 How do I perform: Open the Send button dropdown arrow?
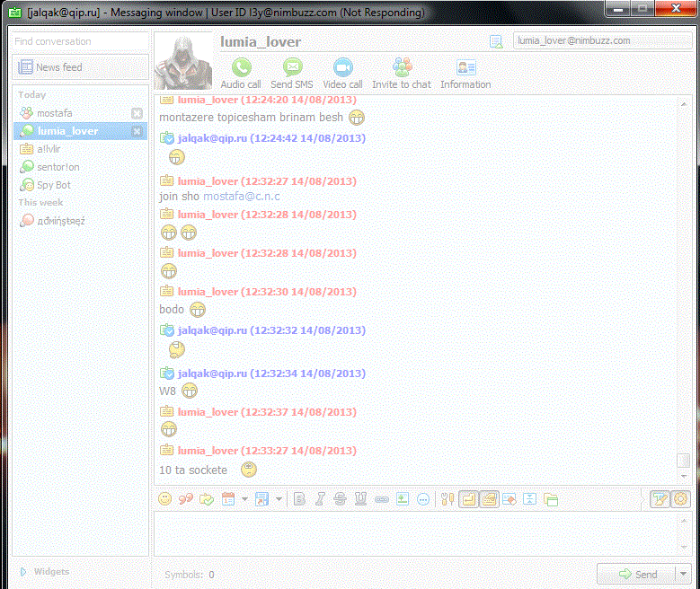683,574
